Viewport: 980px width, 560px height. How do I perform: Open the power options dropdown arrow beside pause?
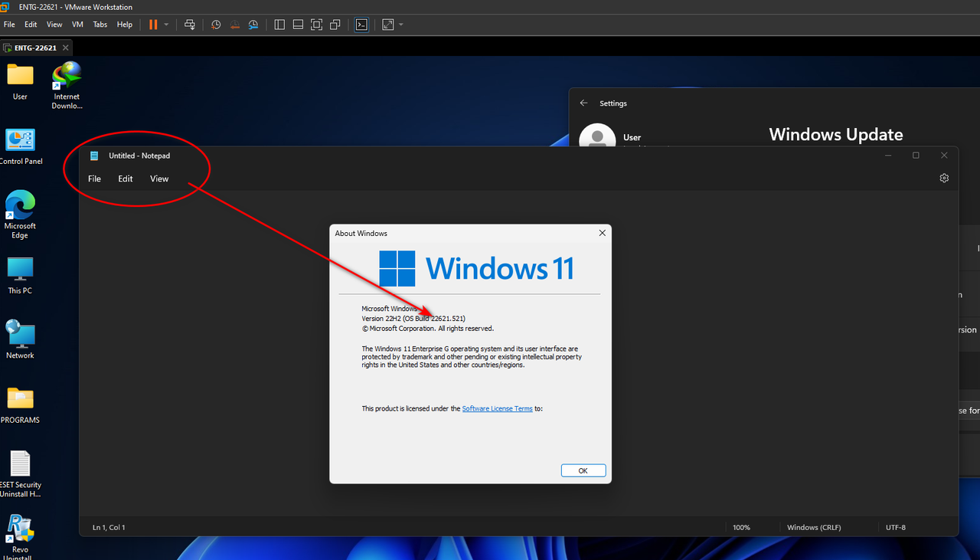(x=166, y=25)
